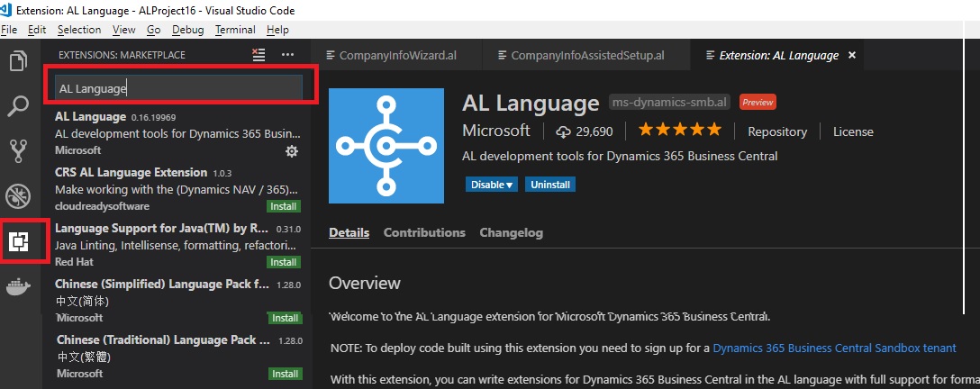Image resolution: width=980 pixels, height=389 pixels.
Task: Click the extension Repository link
Action: [x=777, y=131]
